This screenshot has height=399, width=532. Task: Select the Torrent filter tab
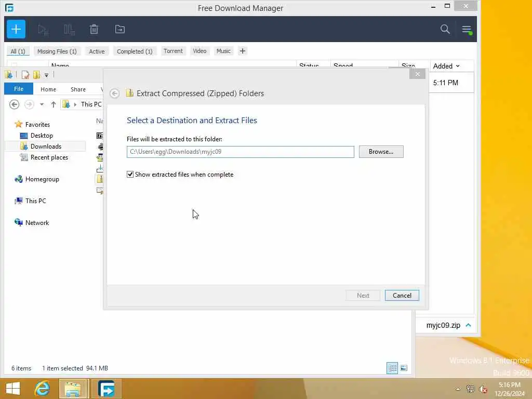[x=173, y=51]
